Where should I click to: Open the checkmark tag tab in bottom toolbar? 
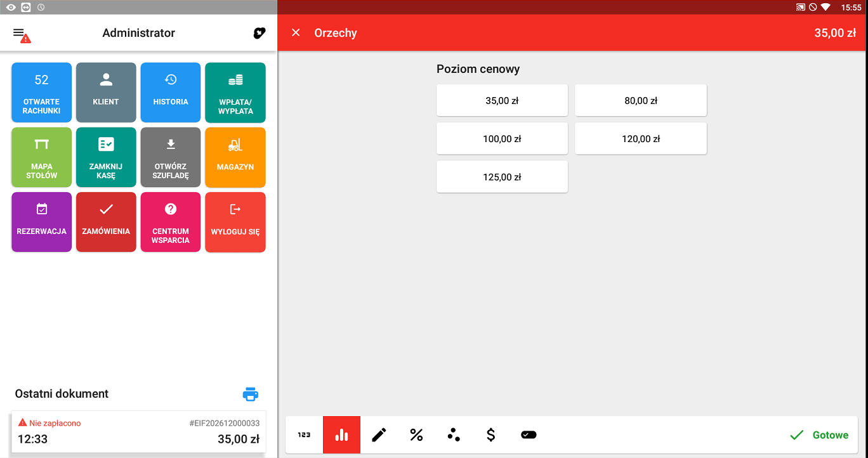point(529,435)
